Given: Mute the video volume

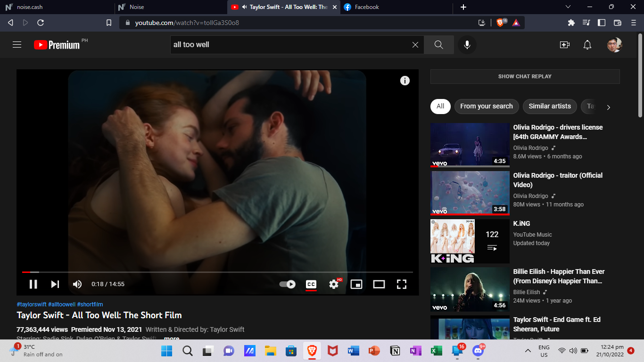Looking at the screenshot, I should [77, 284].
